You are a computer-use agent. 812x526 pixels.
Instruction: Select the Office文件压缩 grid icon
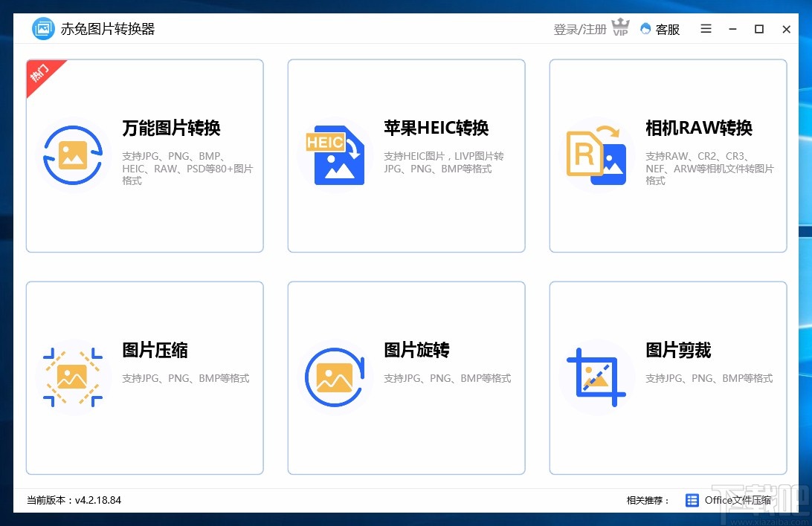tap(691, 500)
